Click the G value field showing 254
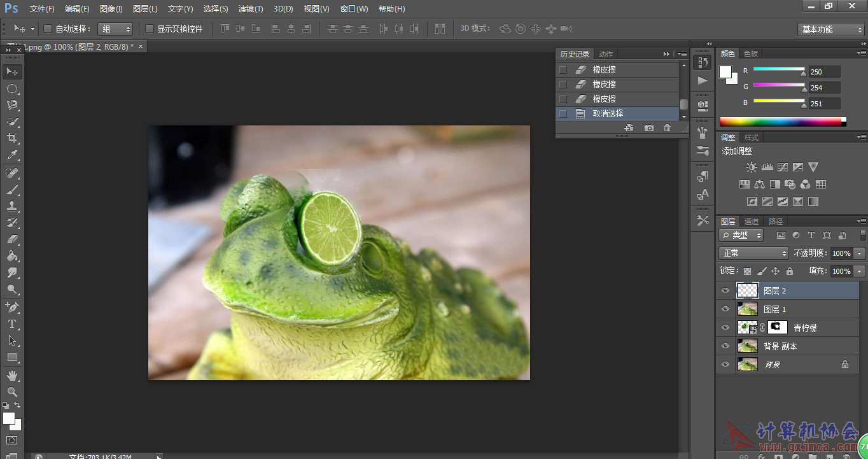 (824, 88)
